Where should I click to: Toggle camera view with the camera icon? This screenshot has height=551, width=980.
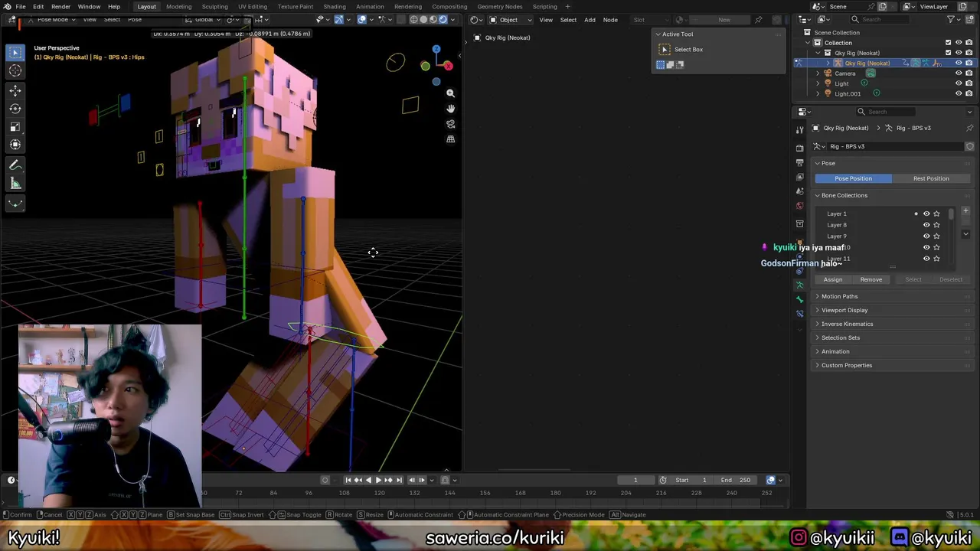click(450, 124)
